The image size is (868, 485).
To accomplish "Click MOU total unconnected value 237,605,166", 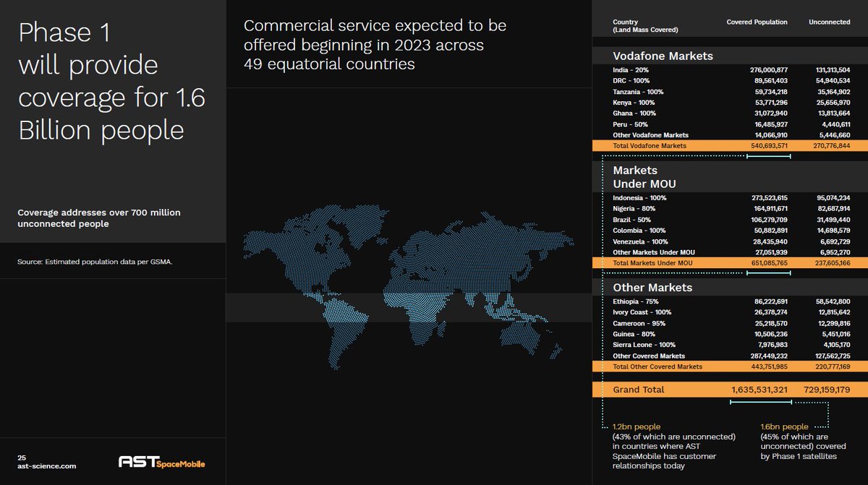I will 831,263.
